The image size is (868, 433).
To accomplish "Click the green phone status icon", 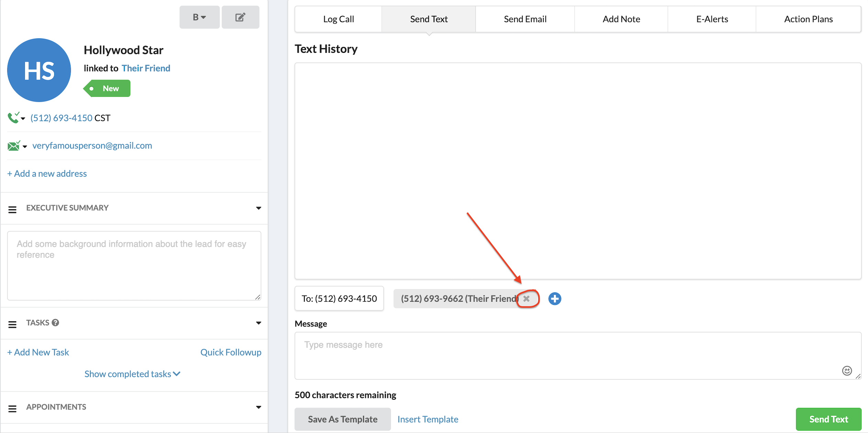I will 13,118.
